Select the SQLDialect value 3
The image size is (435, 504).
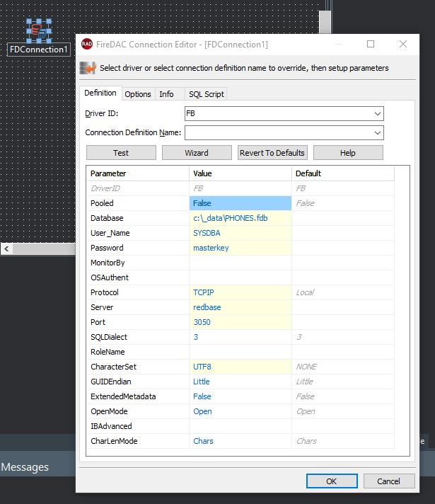coord(240,337)
